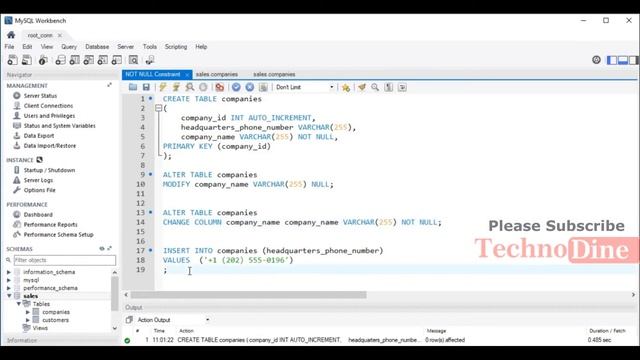Open the File menu

point(9,47)
